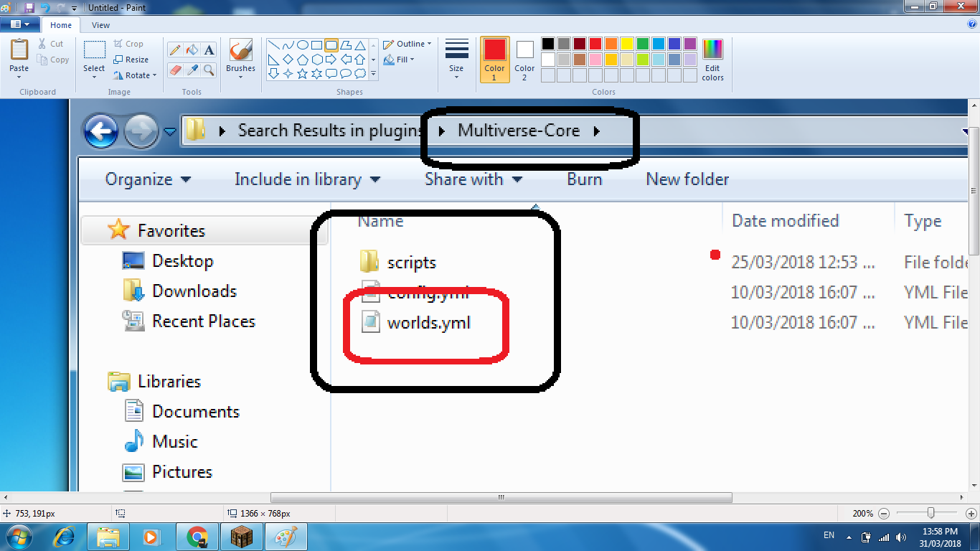Click the Copy button
Image resolution: width=980 pixels, height=551 pixels.
[53, 60]
